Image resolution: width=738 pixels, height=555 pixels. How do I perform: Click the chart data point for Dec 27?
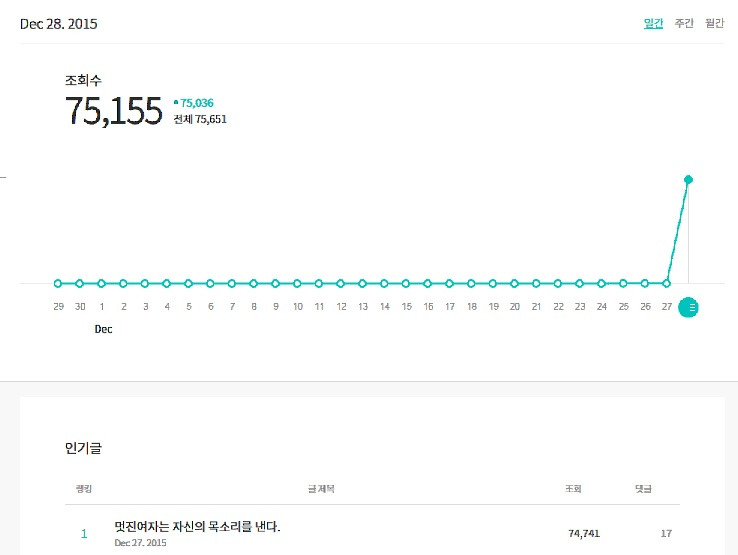[x=667, y=283]
